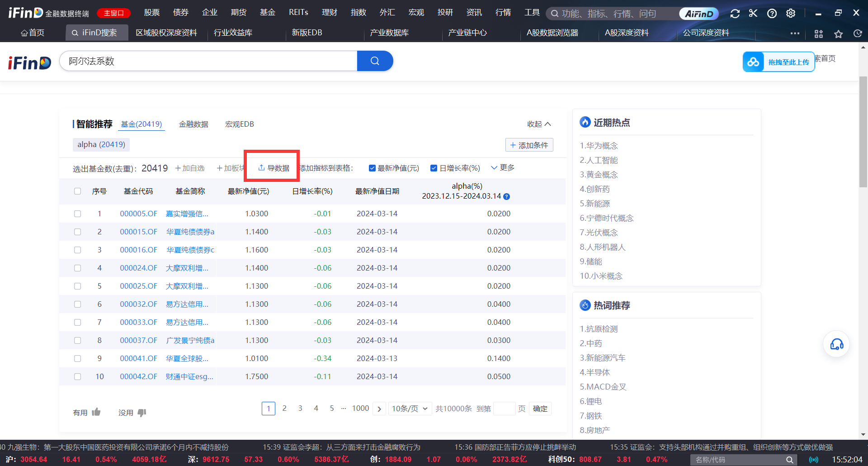The image size is (868, 466).
Task: Check the row for 000042.OF
Action: coord(78,376)
